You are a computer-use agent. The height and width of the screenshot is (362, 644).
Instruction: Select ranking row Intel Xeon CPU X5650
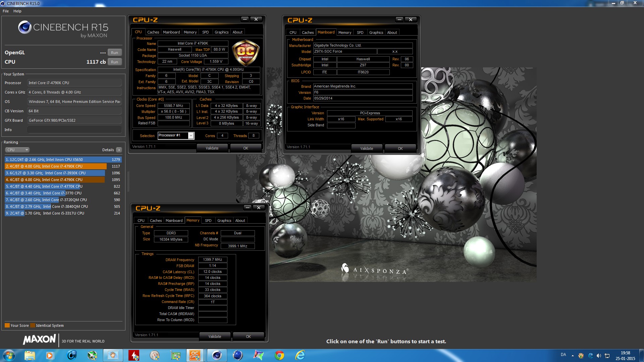tap(63, 160)
